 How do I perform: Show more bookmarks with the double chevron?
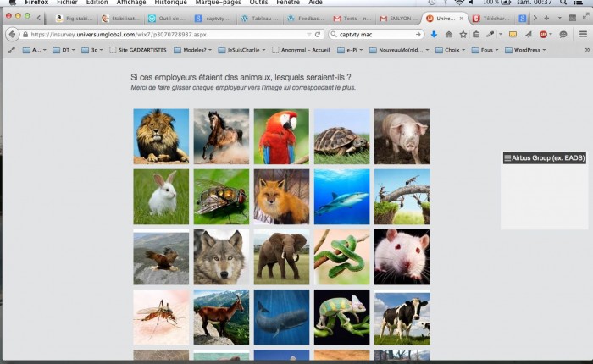[587, 50]
